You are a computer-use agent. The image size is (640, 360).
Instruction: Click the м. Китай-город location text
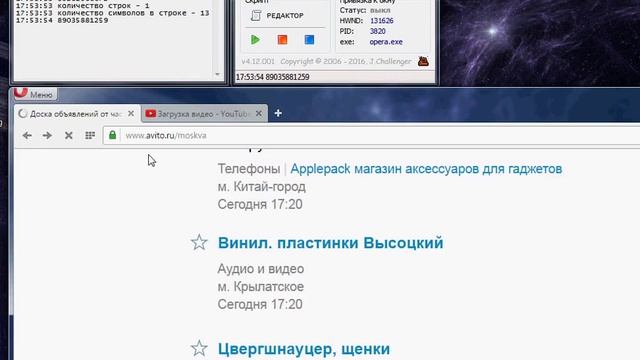point(262,187)
